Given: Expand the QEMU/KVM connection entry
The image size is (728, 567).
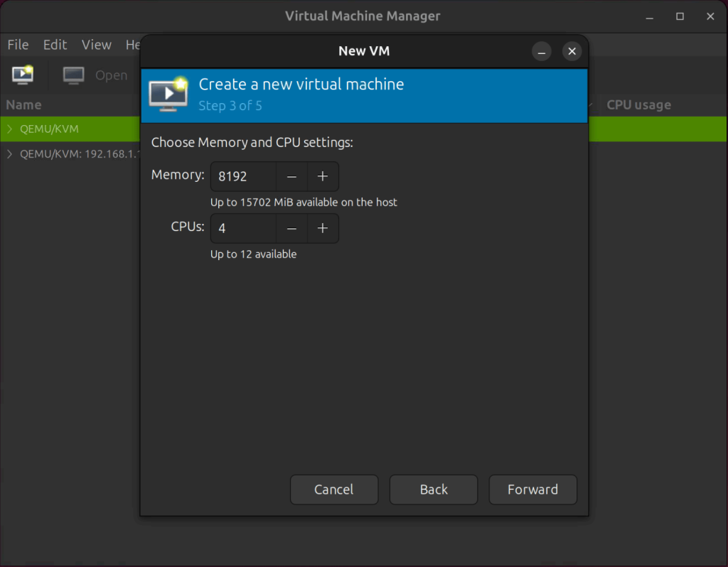Looking at the screenshot, I should (9, 129).
